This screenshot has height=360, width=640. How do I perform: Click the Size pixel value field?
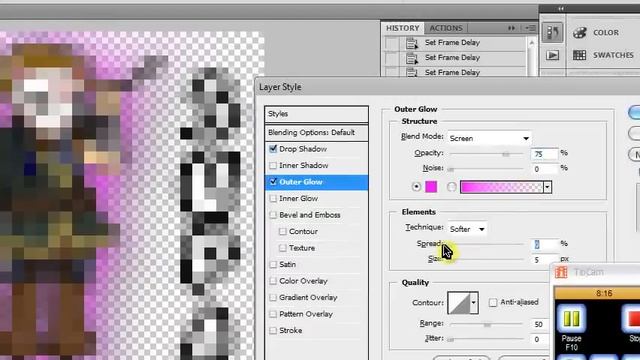tap(545, 259)
